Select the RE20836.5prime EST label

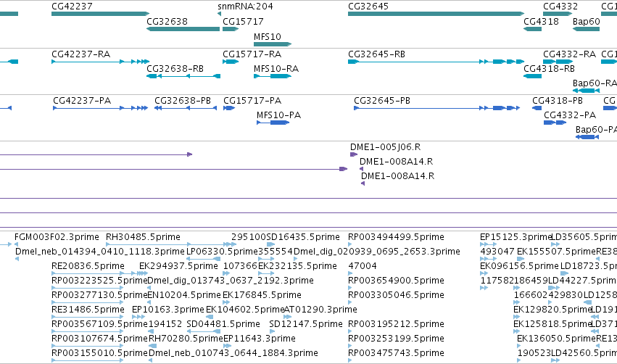[88, 266]
